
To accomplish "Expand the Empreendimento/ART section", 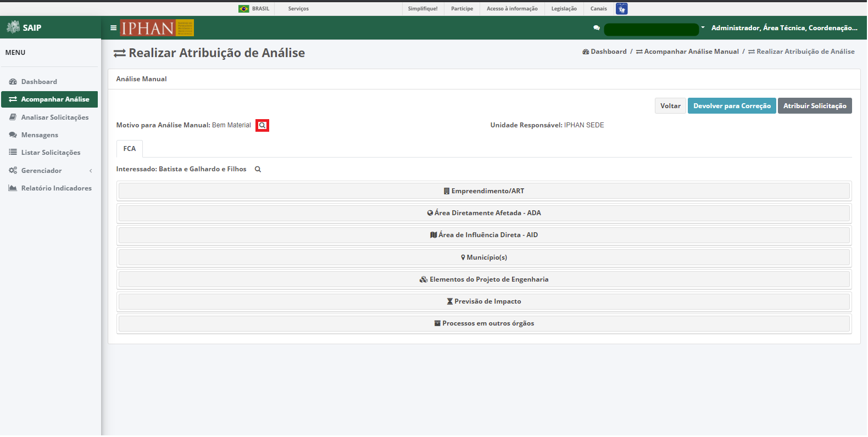I will (484, 191).
